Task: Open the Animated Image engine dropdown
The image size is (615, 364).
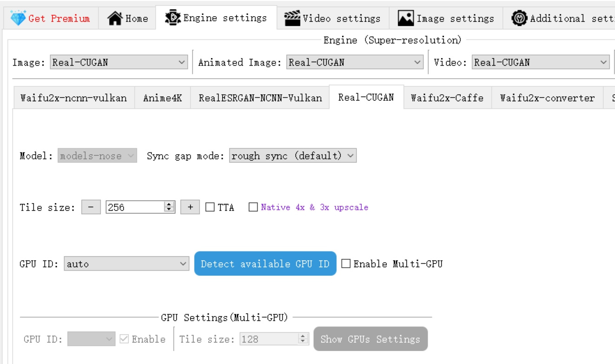Action: [355, 62]
